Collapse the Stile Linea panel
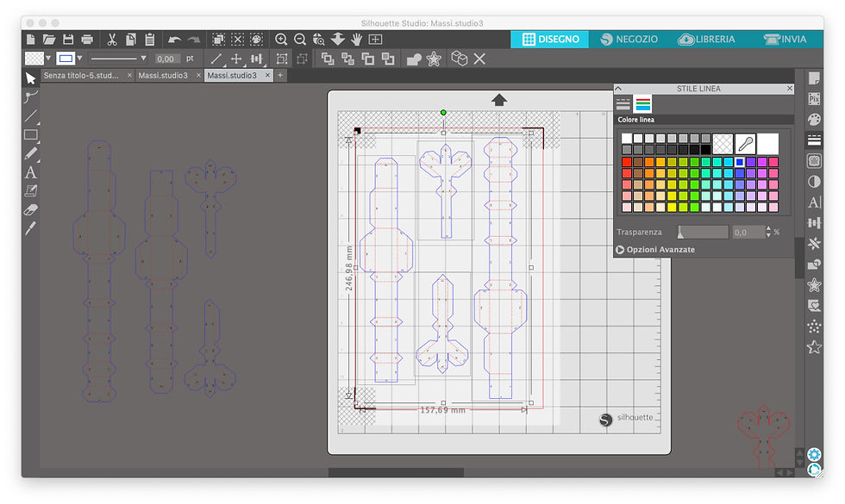This screenshot has width=845, height=504. pos(619,88)
